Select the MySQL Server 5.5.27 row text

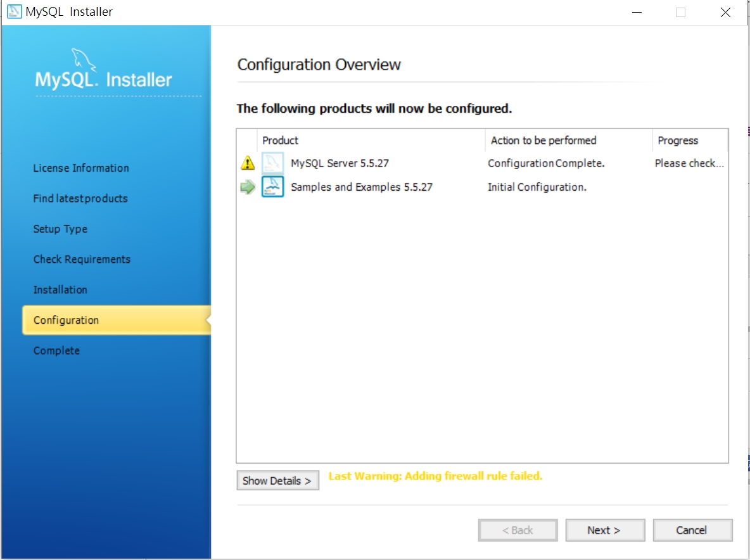point(340,163)
